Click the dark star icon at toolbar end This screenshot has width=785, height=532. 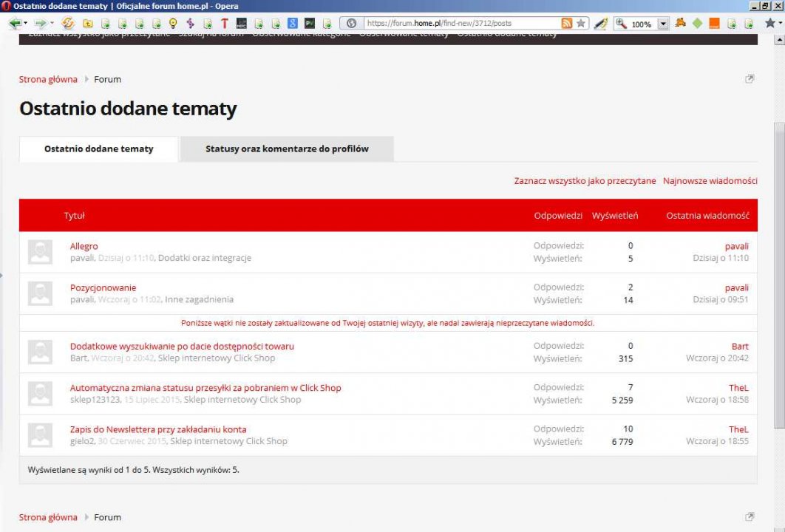coord(770,23)
